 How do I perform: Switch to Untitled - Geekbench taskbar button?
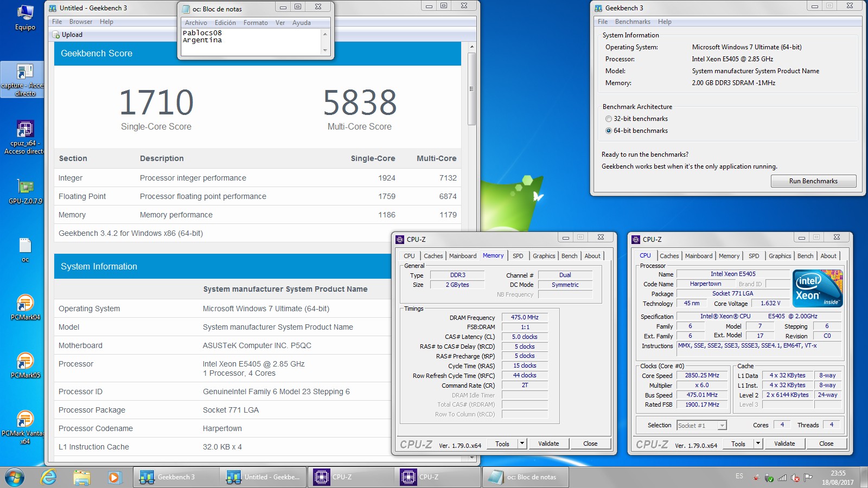(x=263, y=477)
